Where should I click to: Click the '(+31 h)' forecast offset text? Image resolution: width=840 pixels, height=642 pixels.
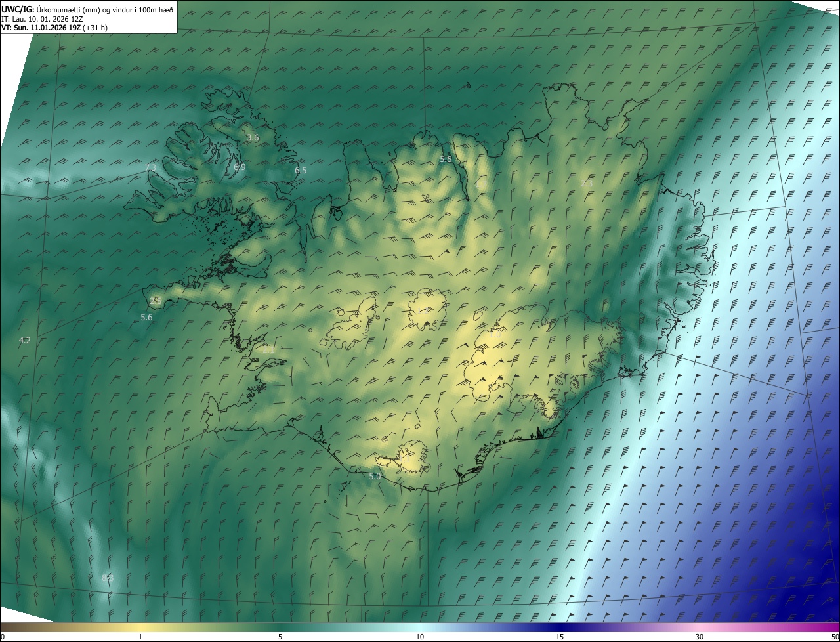tap(96, 28)
